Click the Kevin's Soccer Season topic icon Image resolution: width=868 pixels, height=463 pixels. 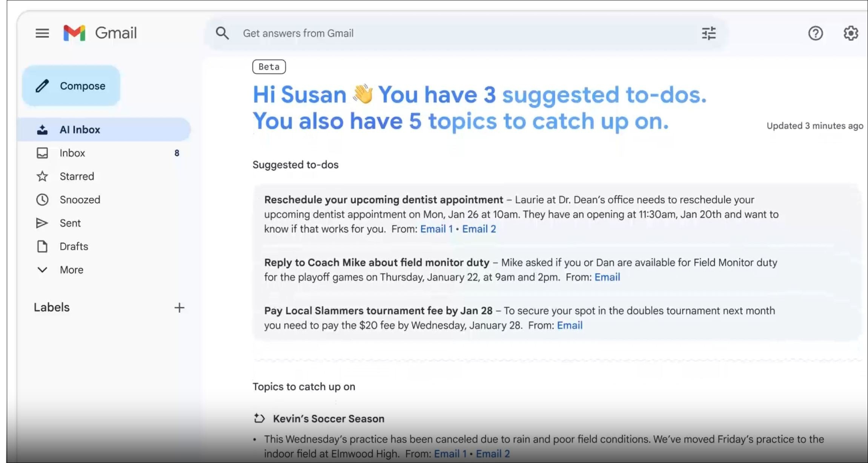(259, 418)
